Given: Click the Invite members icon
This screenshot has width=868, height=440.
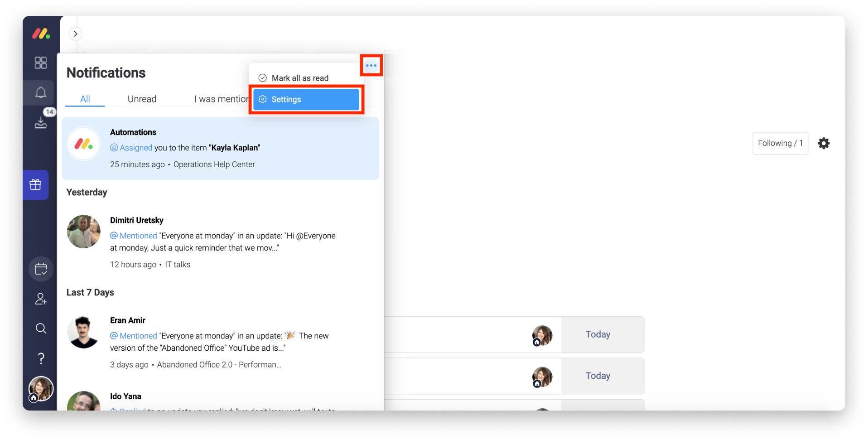Looking at the screenshot, I should 41,298.
